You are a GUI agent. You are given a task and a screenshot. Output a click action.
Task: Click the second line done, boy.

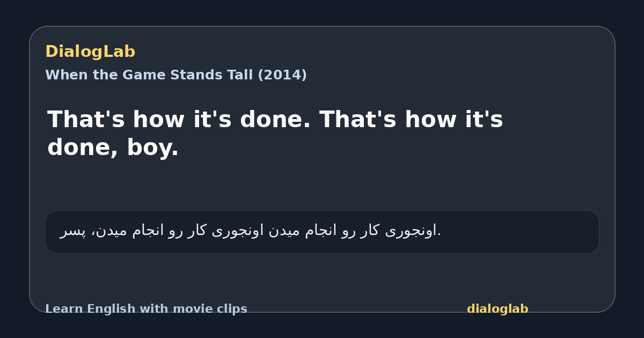pos(113,148)
